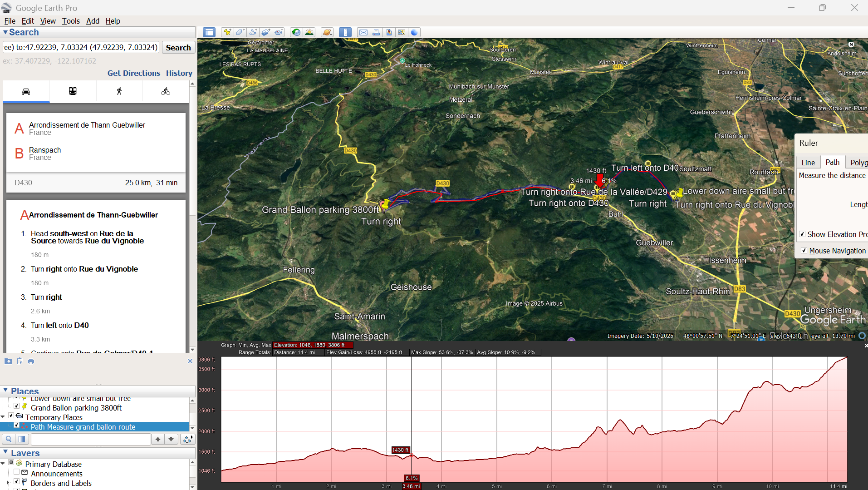Click the search coordinates input field

point(81,47)
